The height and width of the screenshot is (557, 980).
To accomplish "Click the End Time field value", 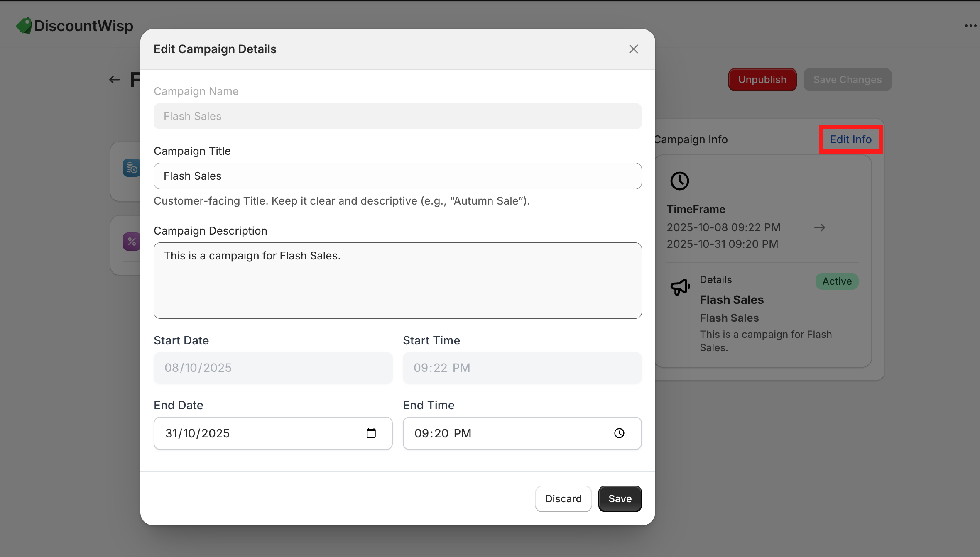I will (x=443, y=433).
